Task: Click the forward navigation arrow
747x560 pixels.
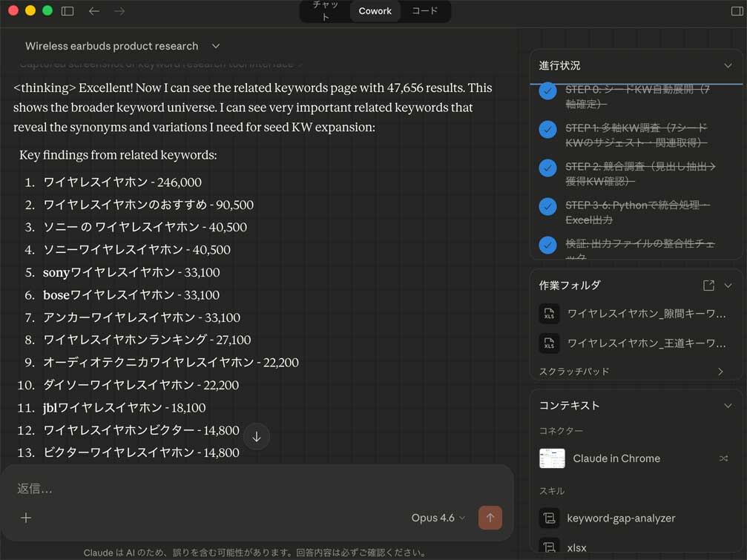Action: [x=119, y=11]
